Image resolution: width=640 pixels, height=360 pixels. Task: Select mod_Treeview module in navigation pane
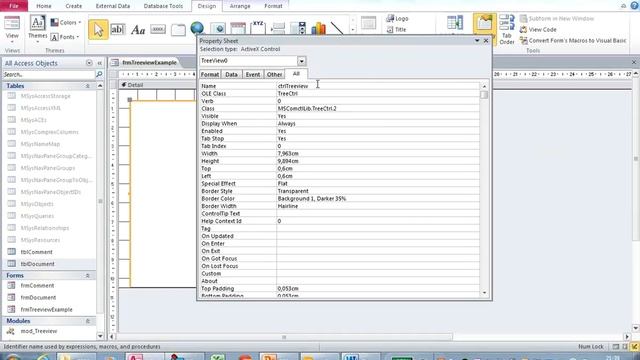(39, 331)
